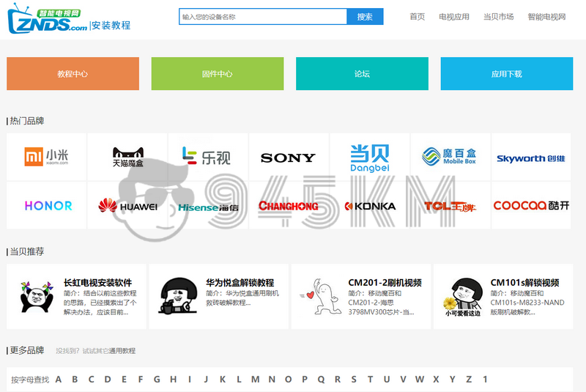Filter brands by letter M
The height and width of the screenshot is (392, 586).
255,380
